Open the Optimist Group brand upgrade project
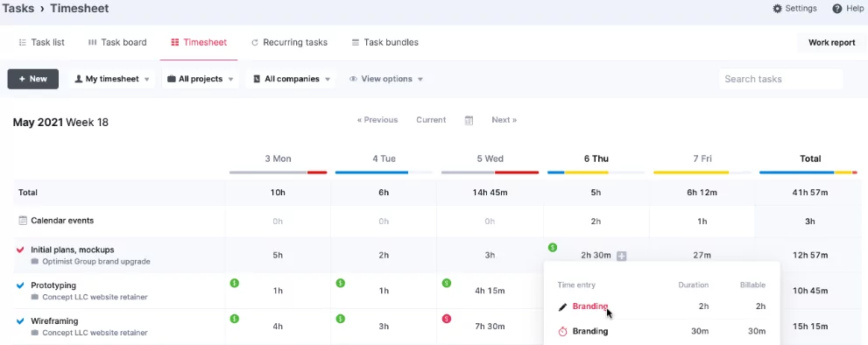Screen dimensions: 868x345 click(95, 262)
